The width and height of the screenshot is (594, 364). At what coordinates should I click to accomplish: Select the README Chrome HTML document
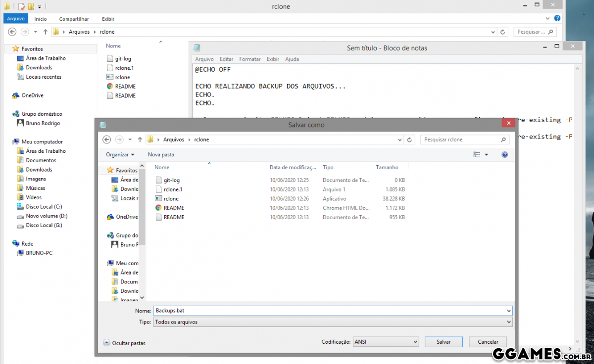tap(173, 208)
